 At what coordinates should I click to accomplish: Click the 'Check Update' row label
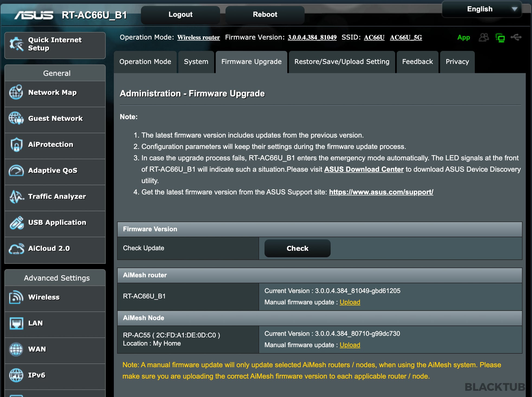click(x=144, y=248)
